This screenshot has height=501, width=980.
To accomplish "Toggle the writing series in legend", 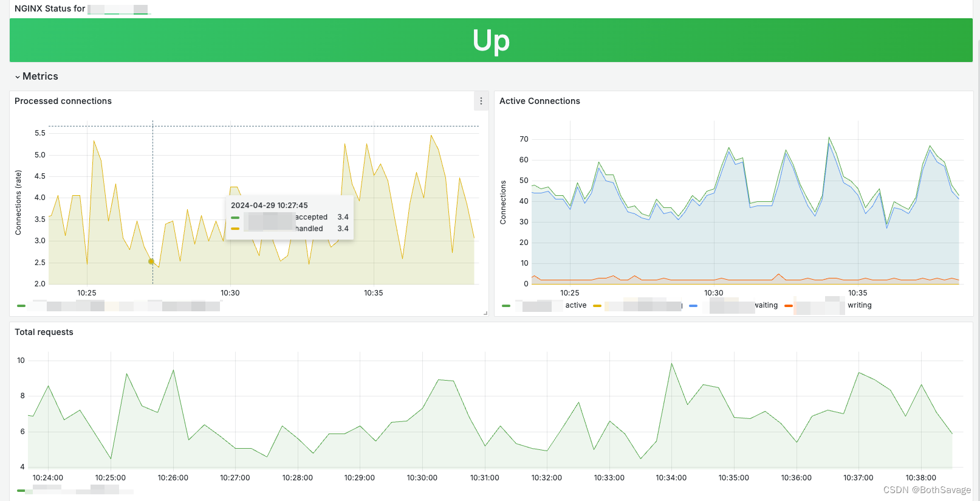I will (860, 305).
